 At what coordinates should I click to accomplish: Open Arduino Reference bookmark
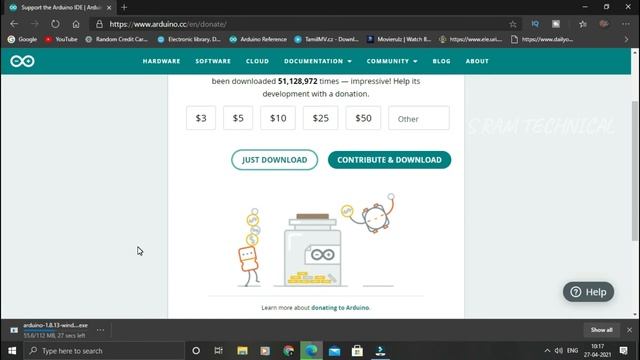tap(258, 39)
